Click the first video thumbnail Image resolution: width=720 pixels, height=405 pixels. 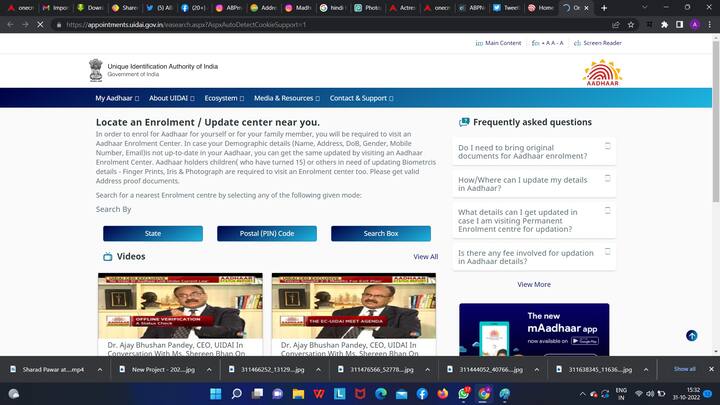180,306
